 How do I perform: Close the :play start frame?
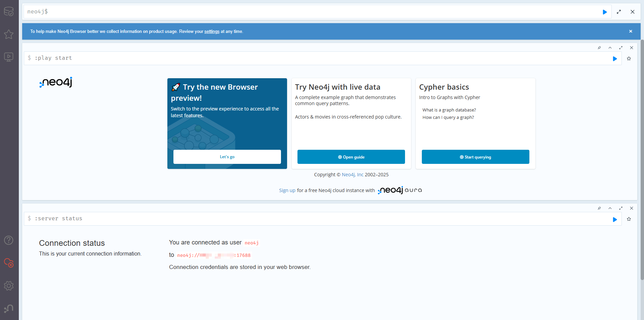632,48
